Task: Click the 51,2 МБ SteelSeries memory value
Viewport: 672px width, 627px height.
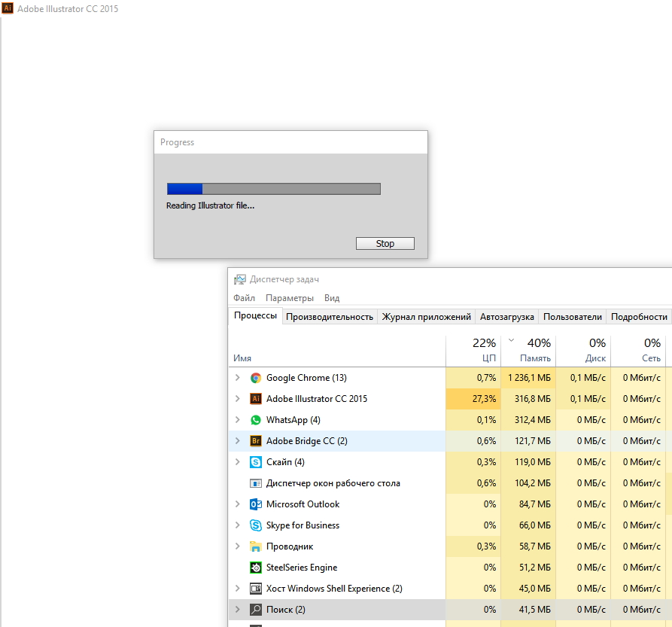Action: tap(535, 568)
